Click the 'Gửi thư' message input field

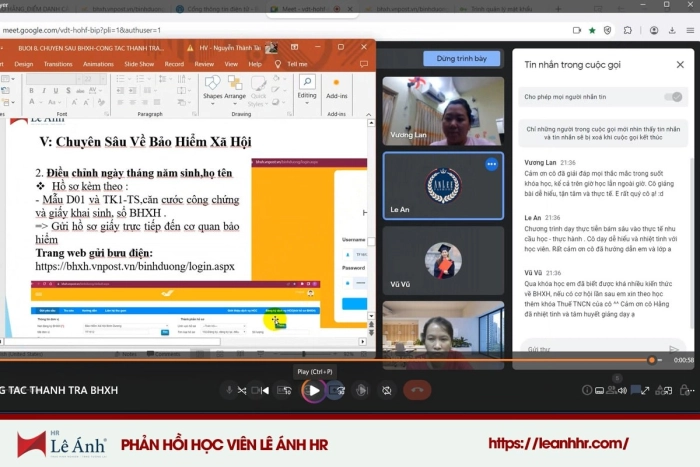(590, 349)
